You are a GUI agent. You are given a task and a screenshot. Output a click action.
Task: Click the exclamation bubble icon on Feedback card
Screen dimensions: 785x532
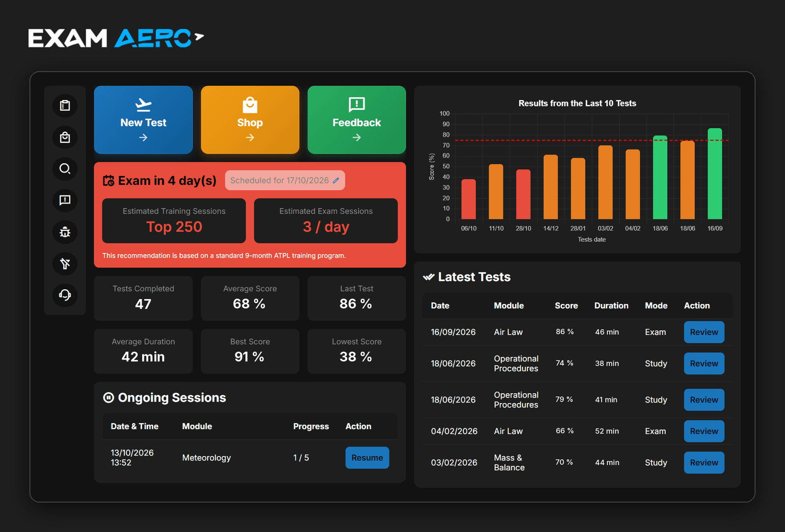(x=357, y=104)
